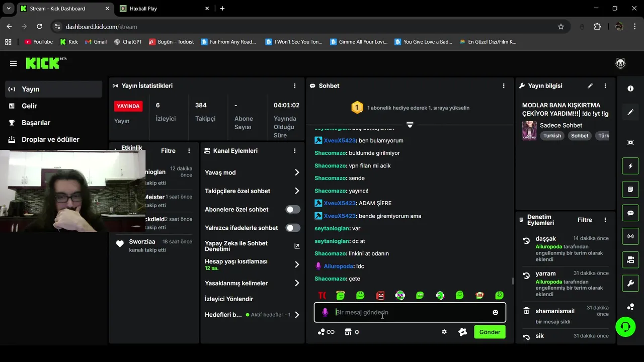Viewport: 644px width, 362px height.
Task: Open the Filtre dropdown in Denetim Eylemleri
Action: pos(585,220)
